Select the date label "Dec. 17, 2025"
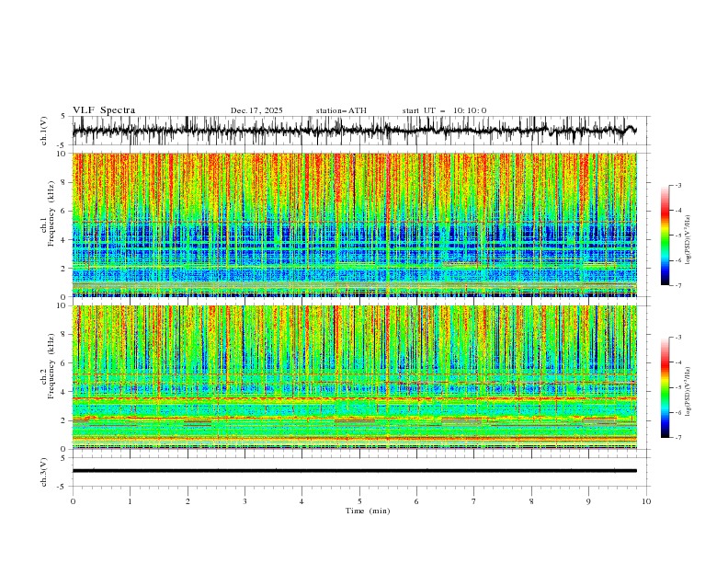This screenshot has width=728, height=563. [256, 110]
